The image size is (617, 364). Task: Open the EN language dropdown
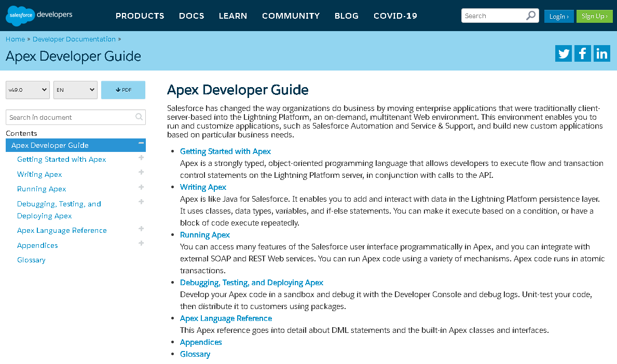tap(75, 89)
